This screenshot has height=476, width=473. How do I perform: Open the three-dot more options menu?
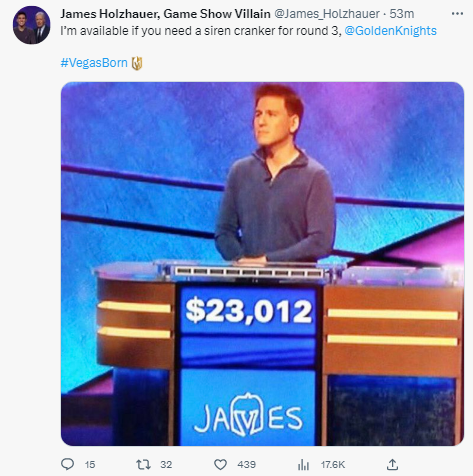pyautogui.click(x=457, y=14)
